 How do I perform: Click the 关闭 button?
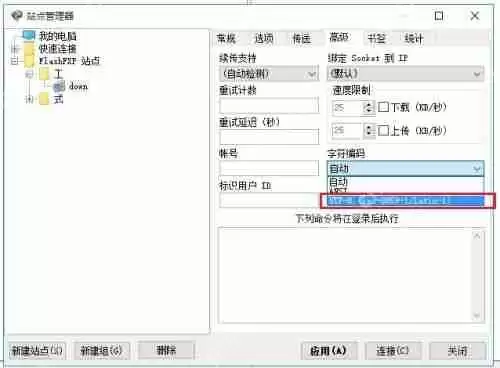(457, 351)
